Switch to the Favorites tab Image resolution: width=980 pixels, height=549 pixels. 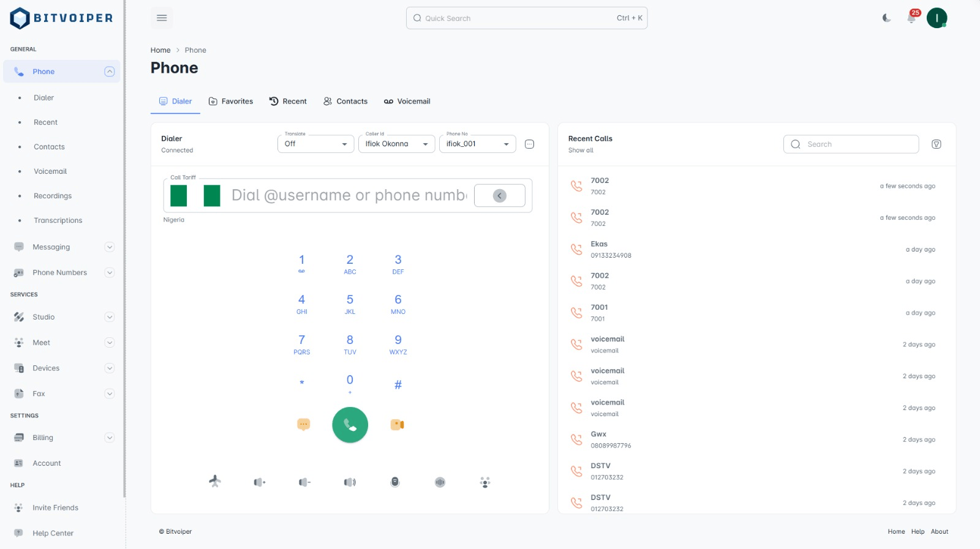tap(231, 102)
